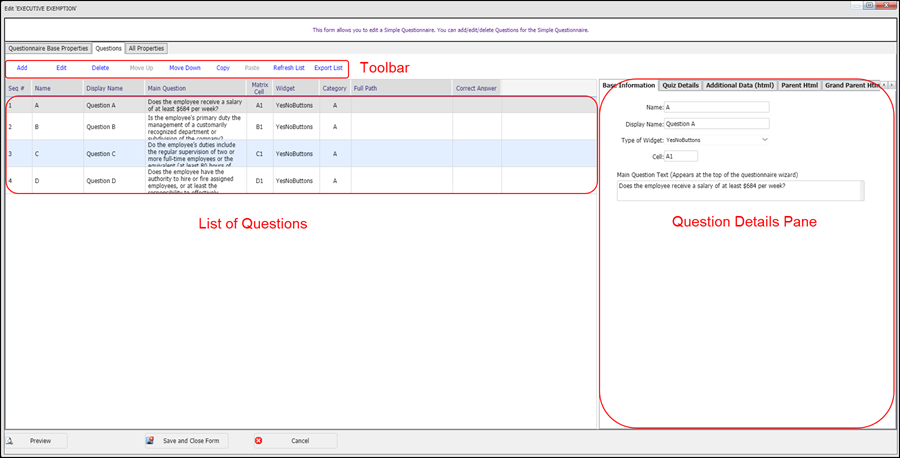The width and height of the screenshot is (900, 458).
Task: Sort by the Name column header
Action: [57, 88]
